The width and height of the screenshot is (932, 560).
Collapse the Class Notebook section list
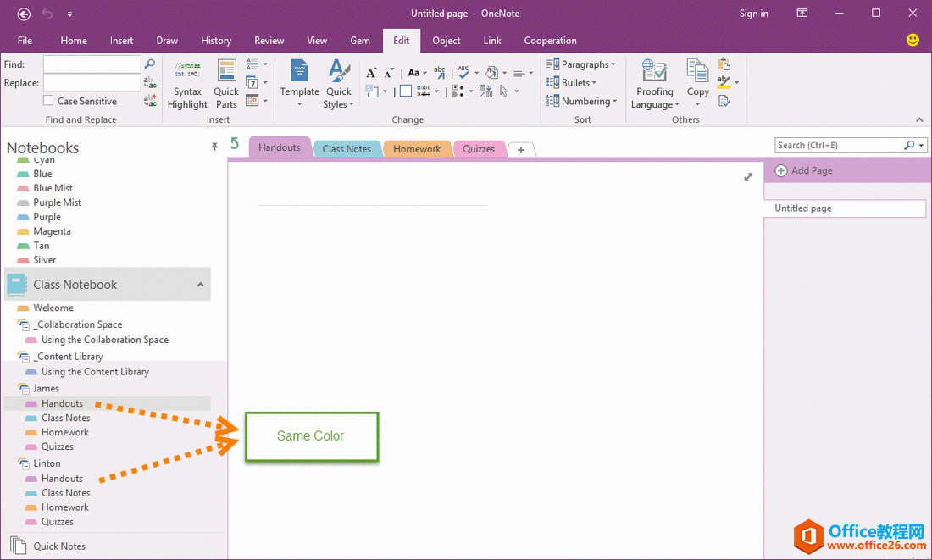200,284
